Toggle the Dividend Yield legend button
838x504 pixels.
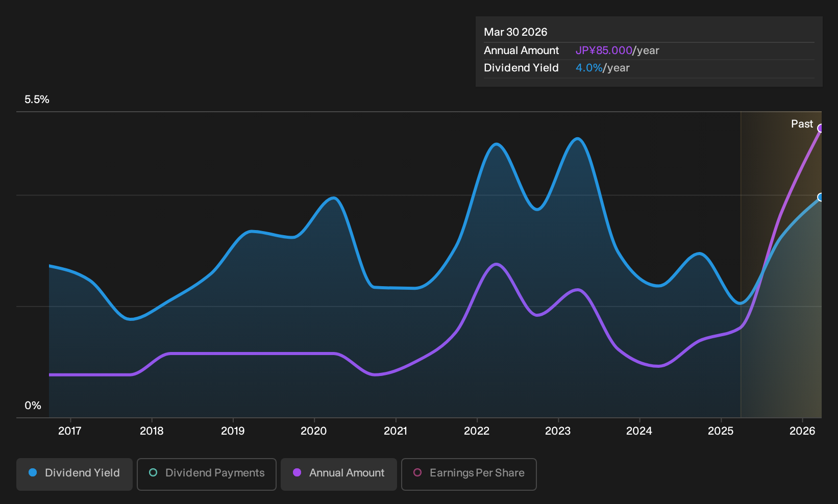tap(75, 474)
